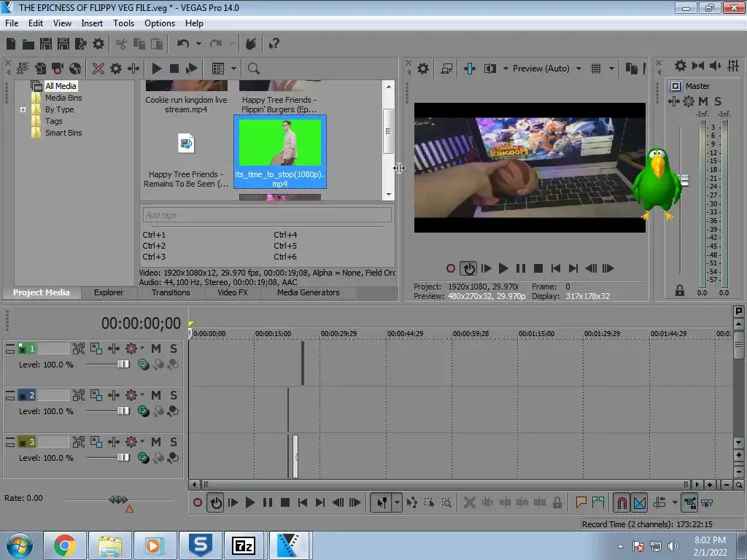
Task: Mute track 1 with M button
Action: pos(156,349)
